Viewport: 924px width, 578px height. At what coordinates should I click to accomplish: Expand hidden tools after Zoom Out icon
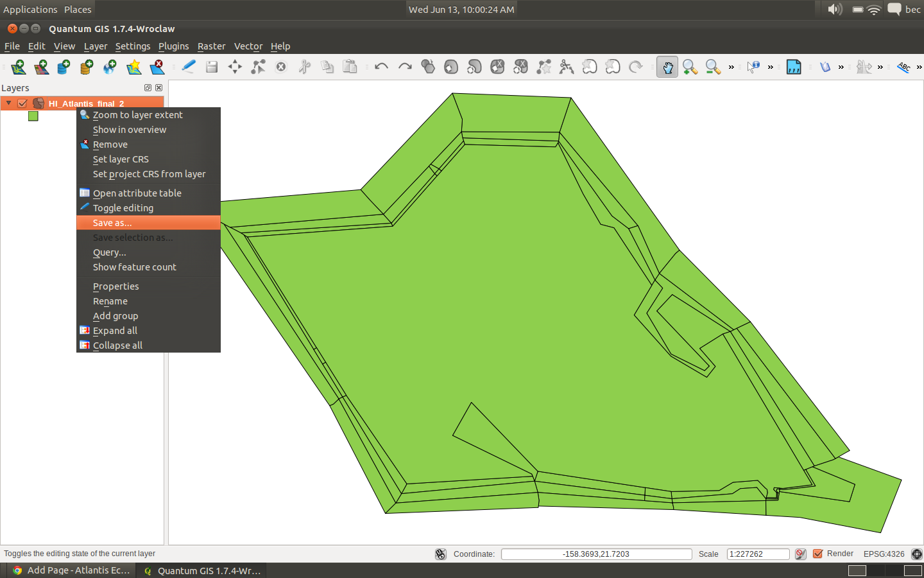pyautogui.click(x=731, y=67)
